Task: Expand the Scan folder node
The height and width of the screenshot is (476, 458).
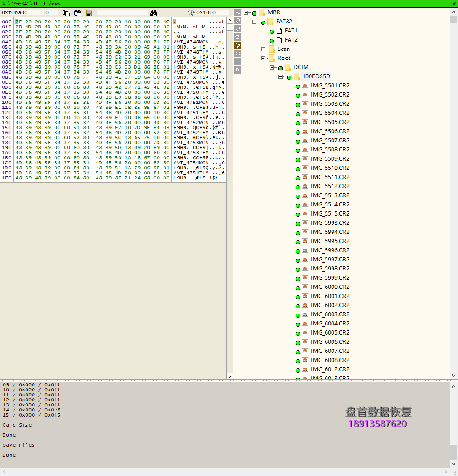Action: click(263, 49)
